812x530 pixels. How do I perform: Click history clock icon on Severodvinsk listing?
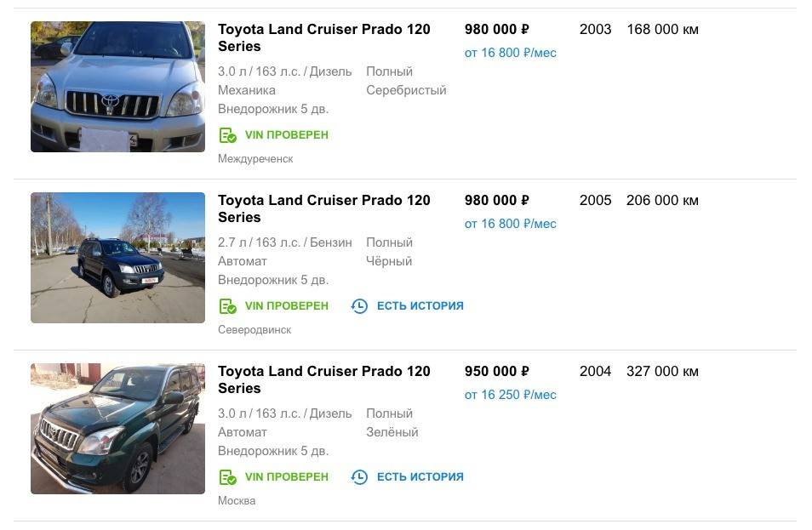(x=359, y=306)
